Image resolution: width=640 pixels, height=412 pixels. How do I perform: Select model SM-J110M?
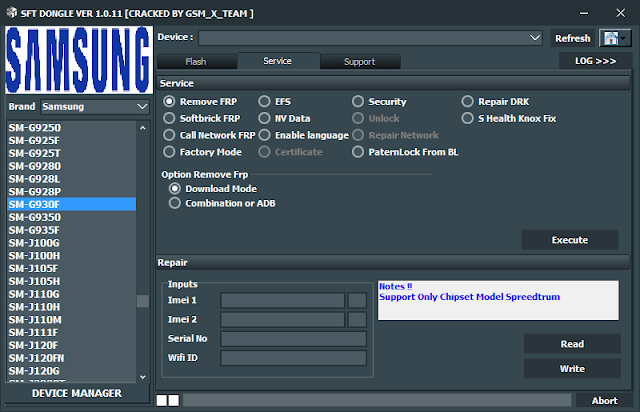[71, 320]
